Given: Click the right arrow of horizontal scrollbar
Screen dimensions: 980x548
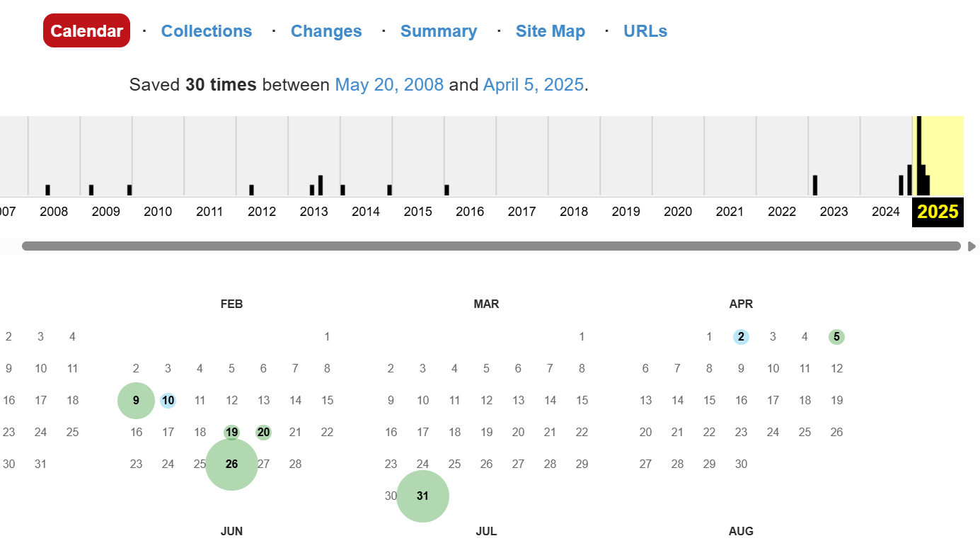Looking at the screenshot, I should [x=972, y=246].
